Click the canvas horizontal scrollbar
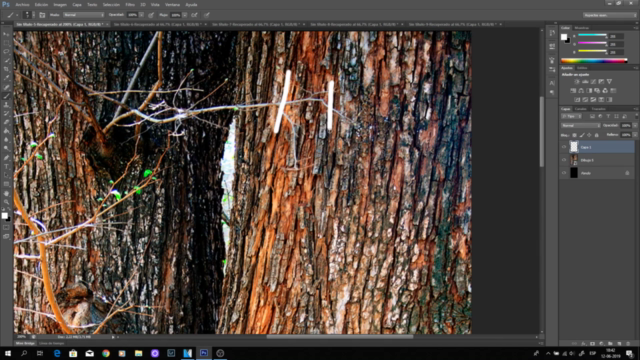Screen dimensions: 640x360 (340, 337)
